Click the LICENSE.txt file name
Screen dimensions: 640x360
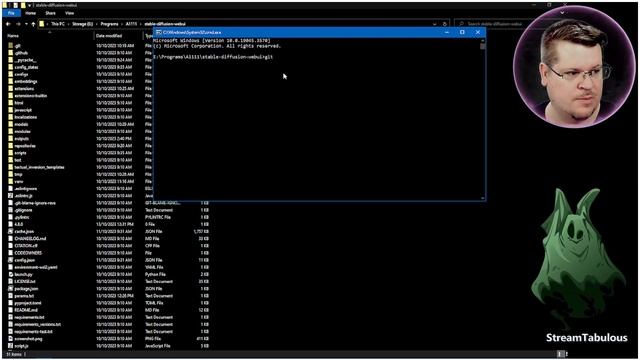[x=25, y=282]
